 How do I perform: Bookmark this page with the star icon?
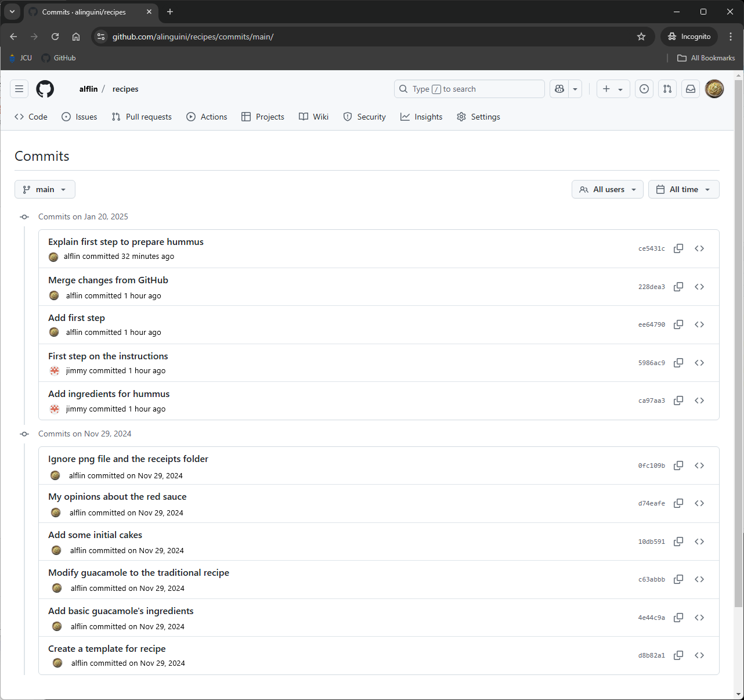[x=641, y=36]
